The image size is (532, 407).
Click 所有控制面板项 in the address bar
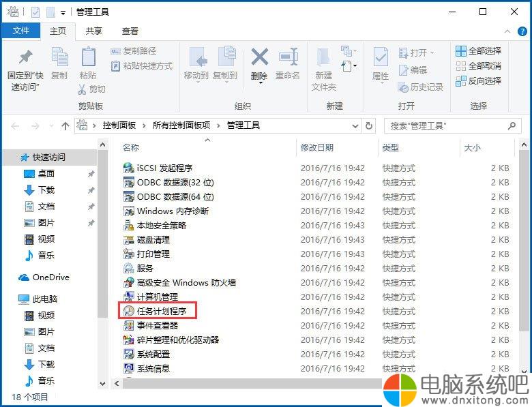click(x=181, y=125)
